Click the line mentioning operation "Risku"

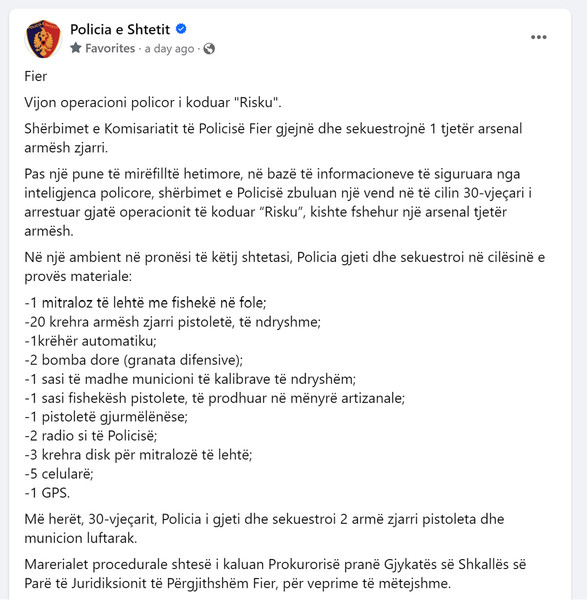(x=153, y=103)
